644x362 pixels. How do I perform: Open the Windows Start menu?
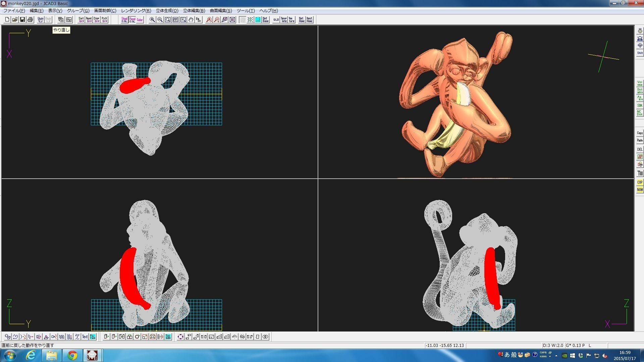pos(9,355)
